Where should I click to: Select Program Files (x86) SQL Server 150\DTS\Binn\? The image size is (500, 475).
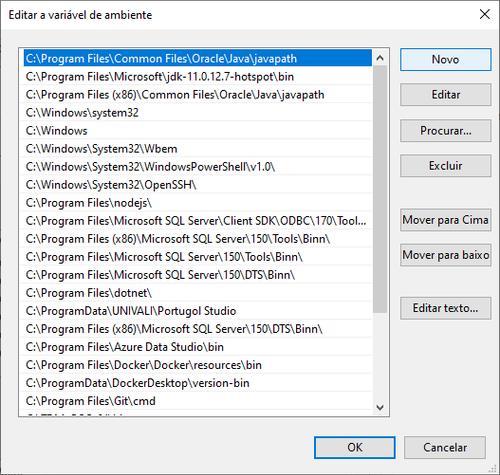pos(198,329)
